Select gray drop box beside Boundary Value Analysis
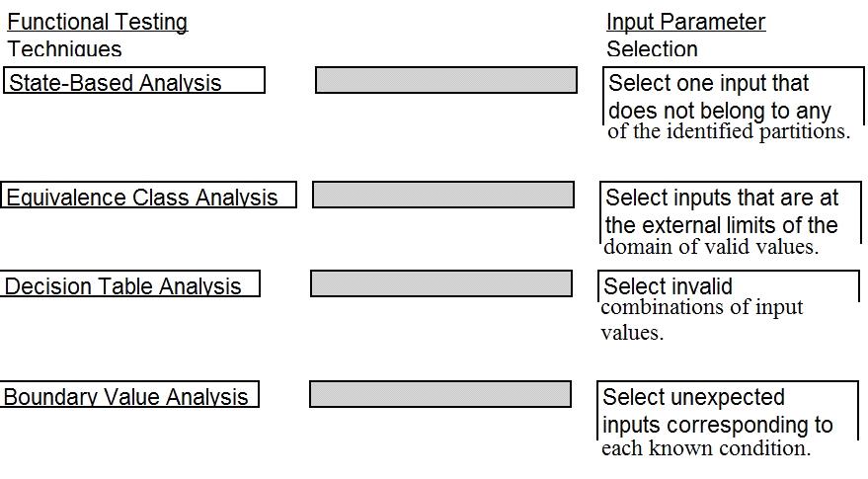This screenshot has height=479, width=868. (x=439, y=394)
